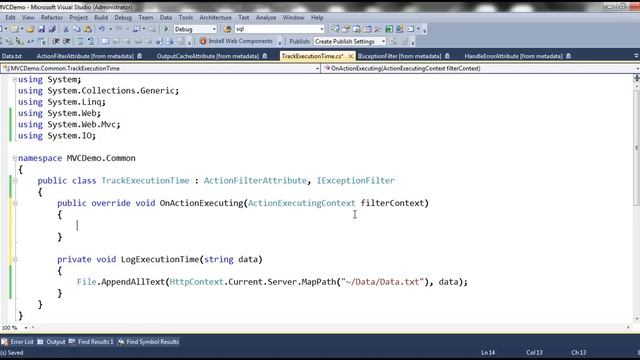Click the editor horizontal scrollbar
The image size is (640, 360).
331,327
